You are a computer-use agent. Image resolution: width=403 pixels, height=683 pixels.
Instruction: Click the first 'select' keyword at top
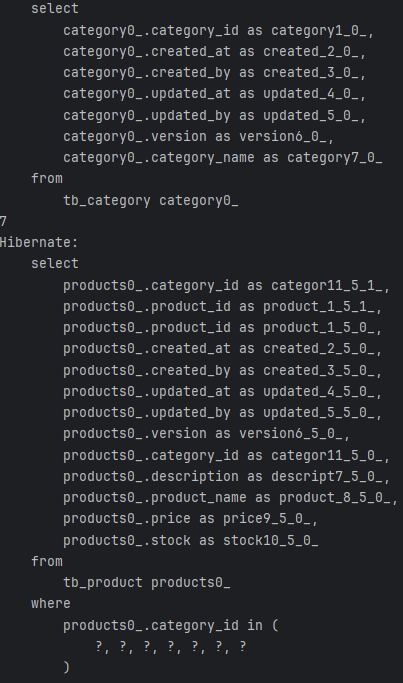(55, 9)
